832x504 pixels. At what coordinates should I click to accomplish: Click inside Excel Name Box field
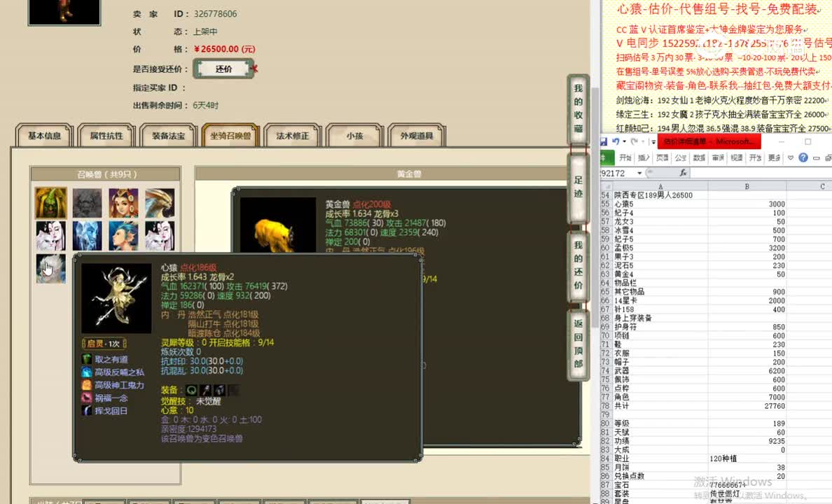(618, 173)
